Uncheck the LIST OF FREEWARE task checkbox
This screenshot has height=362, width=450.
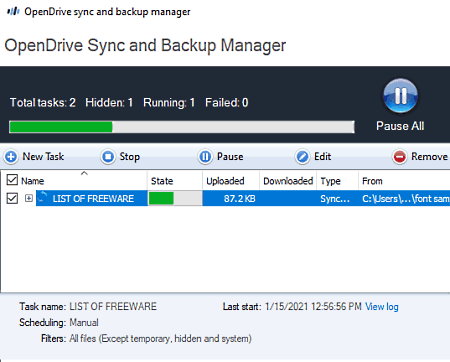tap(12, 198)
